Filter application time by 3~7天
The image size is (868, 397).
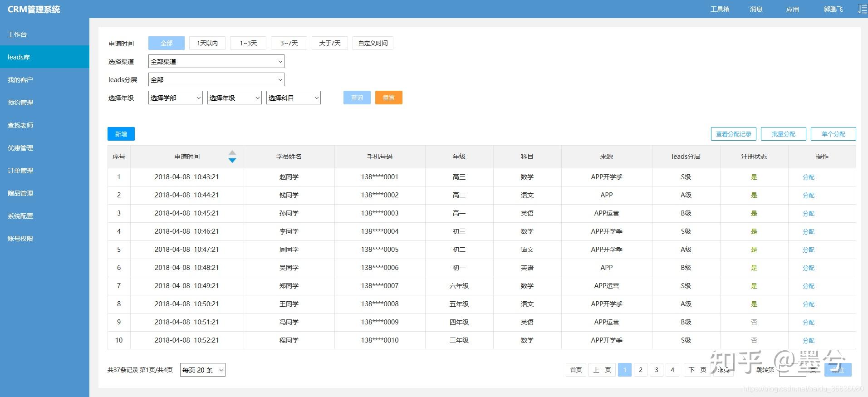pyautogui.click(x=289, y=43)
